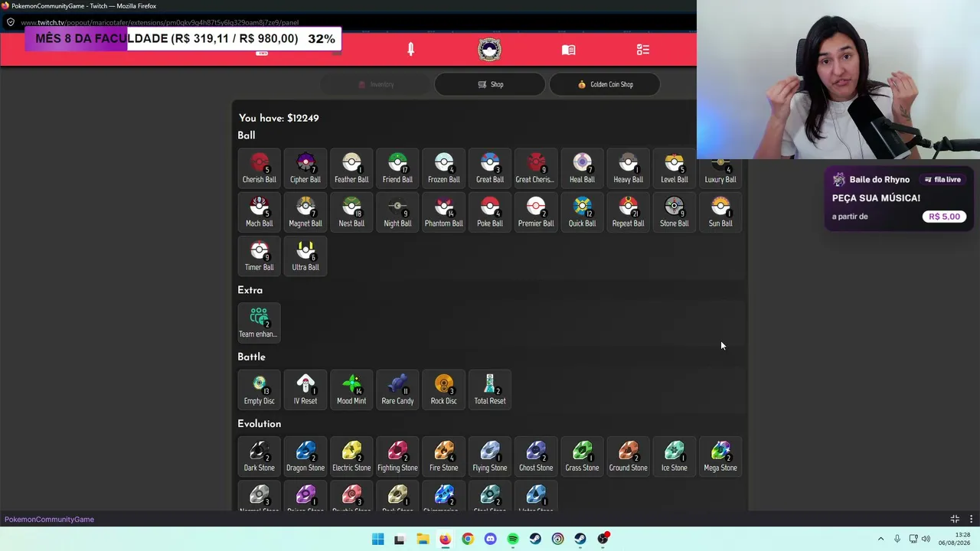The width and height of the screenshot is (980, 551).
Task: Select the Nest Ball item
Action: coord(351,212)
